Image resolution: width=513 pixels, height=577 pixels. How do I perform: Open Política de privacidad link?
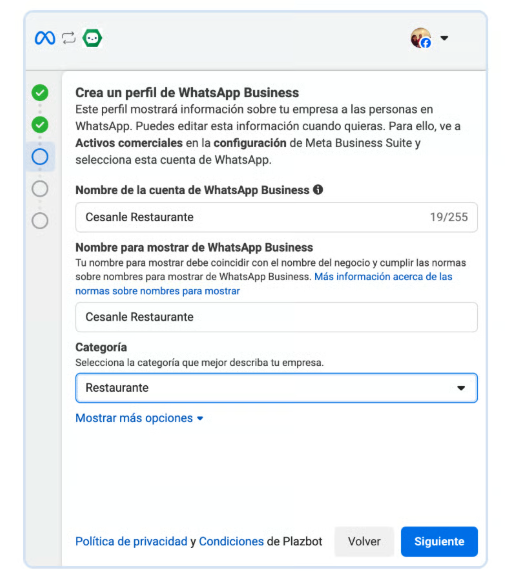point(131,541)
